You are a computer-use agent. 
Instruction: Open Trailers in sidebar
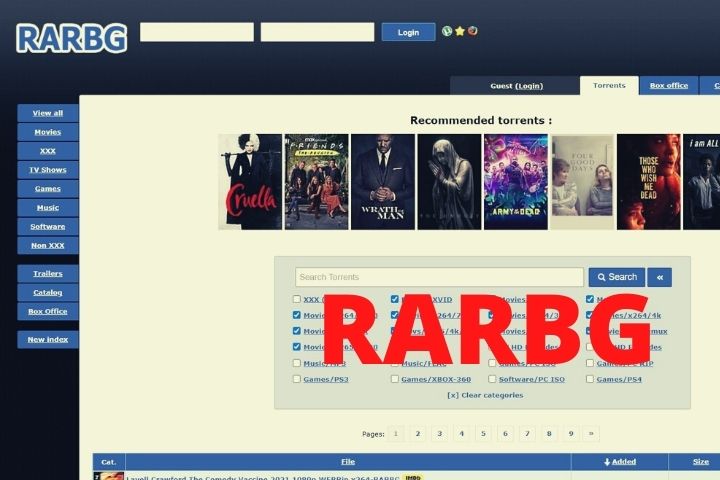pos(48,274)
